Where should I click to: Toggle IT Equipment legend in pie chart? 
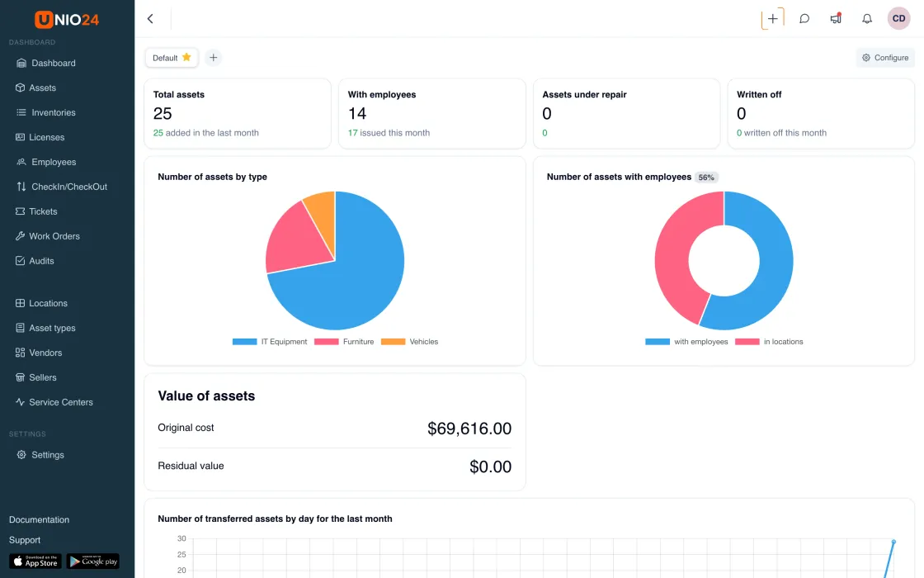[x=270, y=342]
